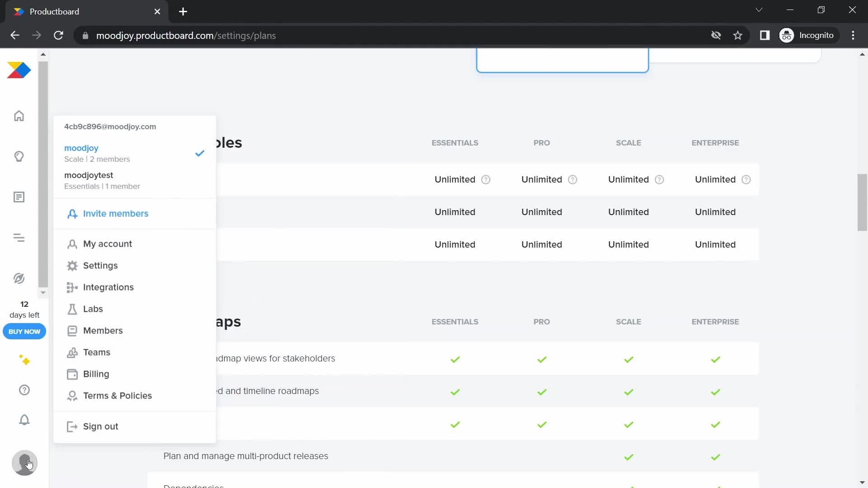Select the moodjoy workspace
The width and height of the screenshot is (868, 488).
pyautogui.click(x=134, y=153)
